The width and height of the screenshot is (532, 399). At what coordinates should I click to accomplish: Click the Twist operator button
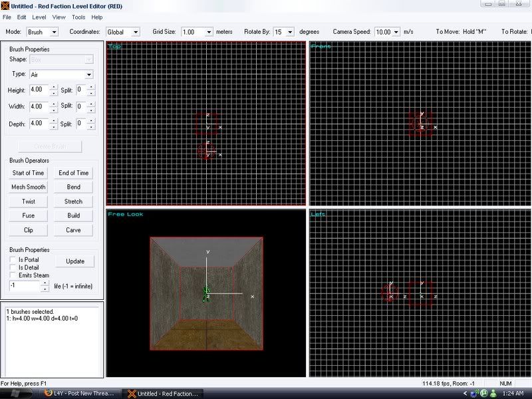(x=28, y=201)
